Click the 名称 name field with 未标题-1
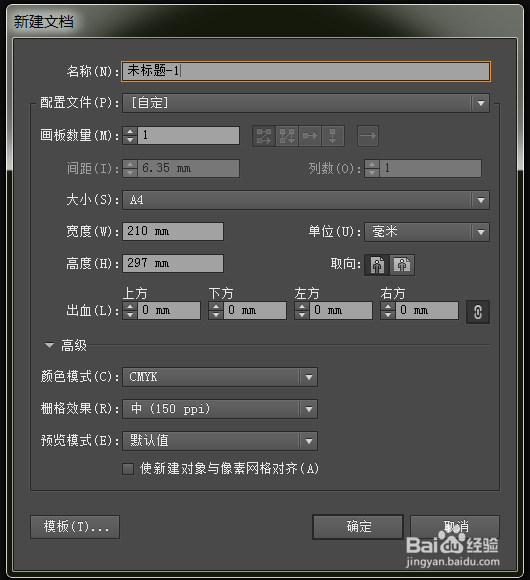This screenshot has height=580, width=530. [x=306, y=71]
